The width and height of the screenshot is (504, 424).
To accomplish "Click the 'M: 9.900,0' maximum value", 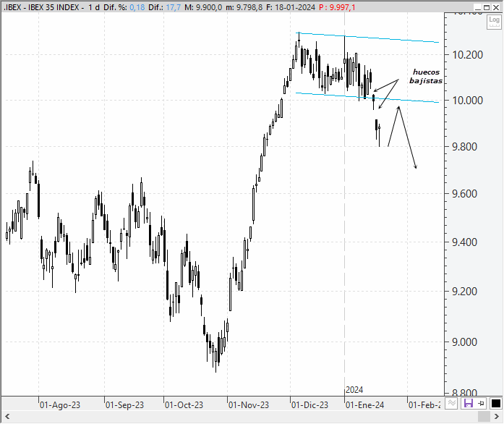I will [203, 7].
